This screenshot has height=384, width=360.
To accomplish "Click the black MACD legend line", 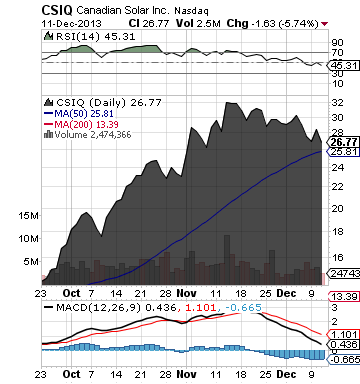I will point(49,307).
